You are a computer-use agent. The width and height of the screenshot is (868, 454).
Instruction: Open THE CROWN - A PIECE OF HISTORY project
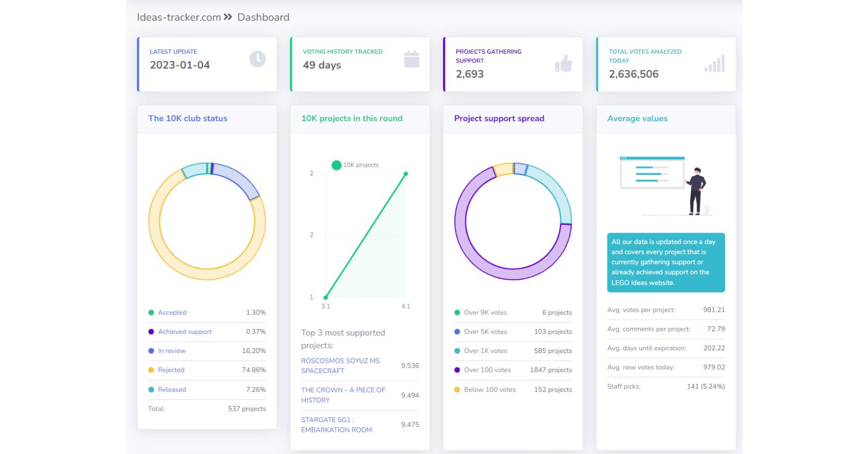[343, 395]
